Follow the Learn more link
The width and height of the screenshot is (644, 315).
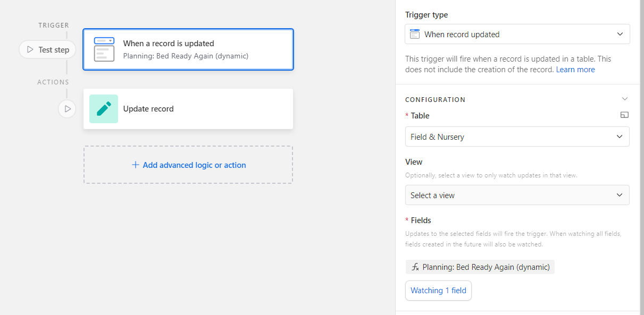575,70
